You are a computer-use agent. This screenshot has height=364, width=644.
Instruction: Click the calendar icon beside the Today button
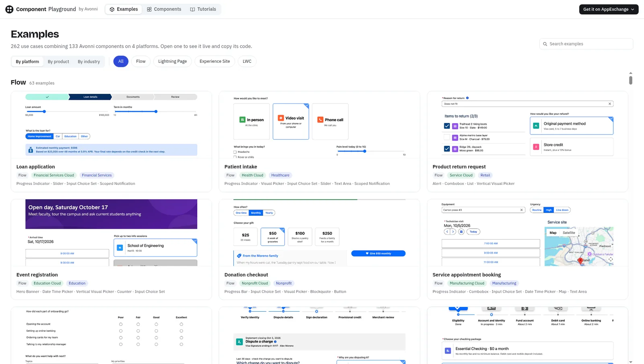point(461,232)
